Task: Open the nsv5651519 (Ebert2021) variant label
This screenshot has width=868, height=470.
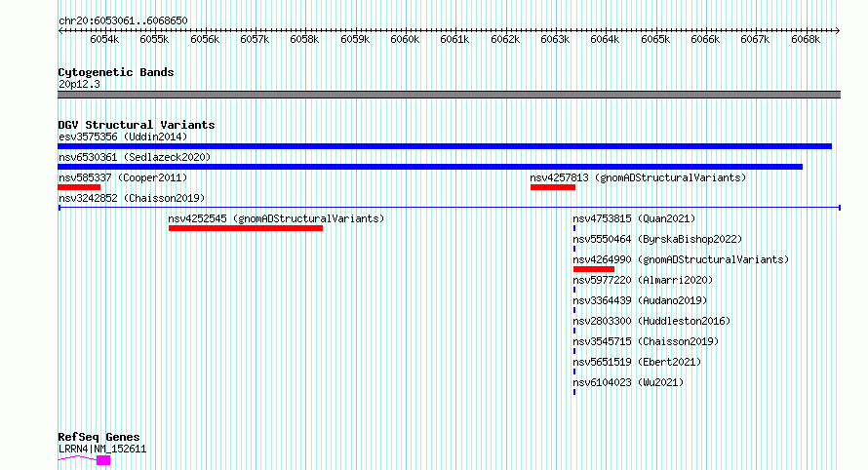Action: (637, 362)
